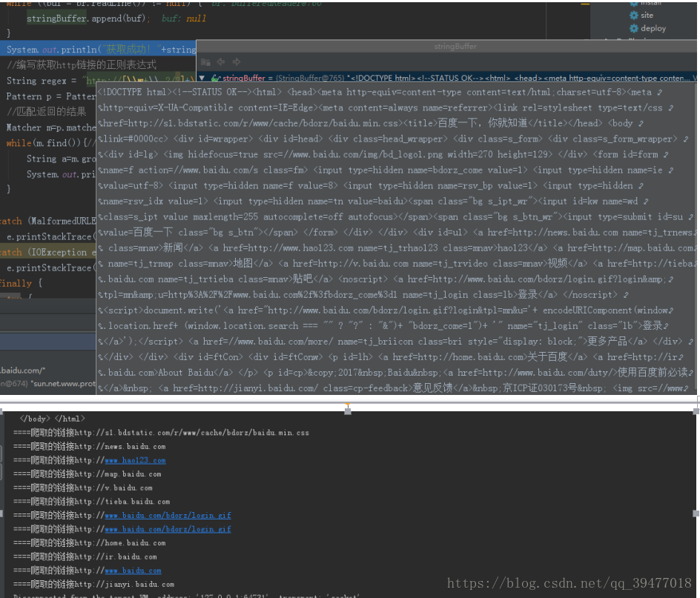The width and height of the screenshot is (700, 598).
Task: Select the site entry in Maven panel
Action: click(647, 15)
